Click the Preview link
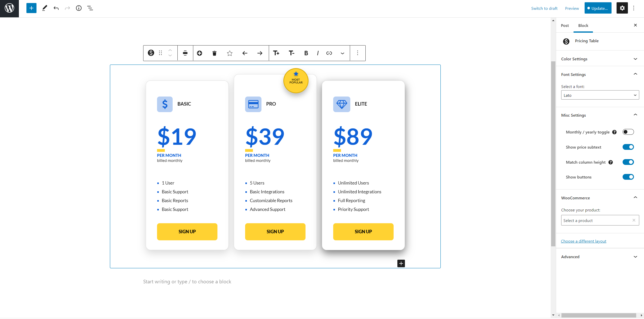Image resolution: width=644 pixels, height=319 pixels. click(572, 8)
